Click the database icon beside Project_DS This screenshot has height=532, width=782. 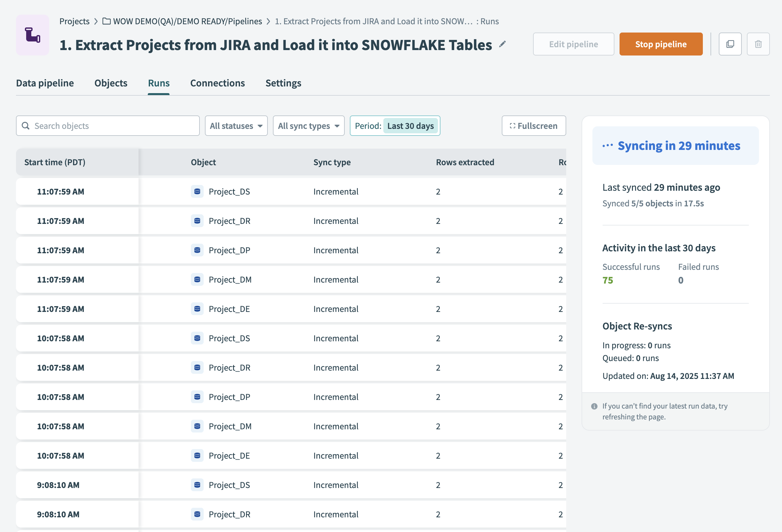point(197,191)
